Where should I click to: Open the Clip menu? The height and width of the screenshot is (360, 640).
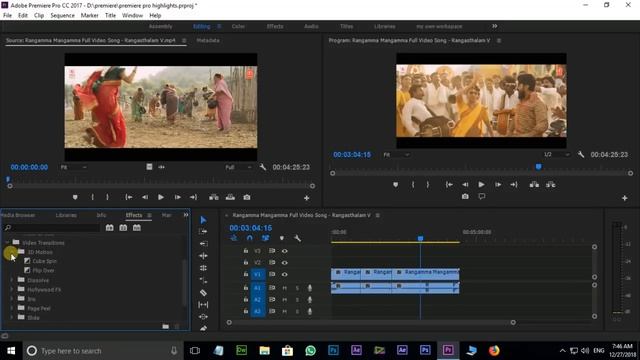coord(39,16)
